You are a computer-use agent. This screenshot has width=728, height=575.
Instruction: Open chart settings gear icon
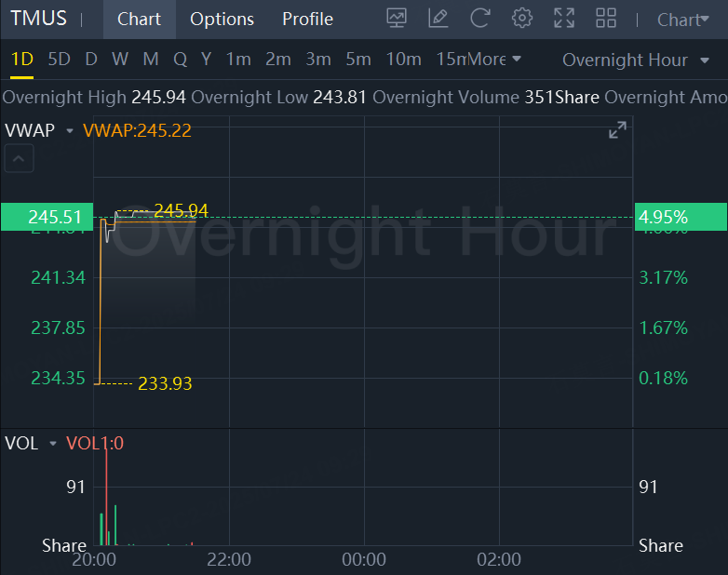tap(522, 19)
